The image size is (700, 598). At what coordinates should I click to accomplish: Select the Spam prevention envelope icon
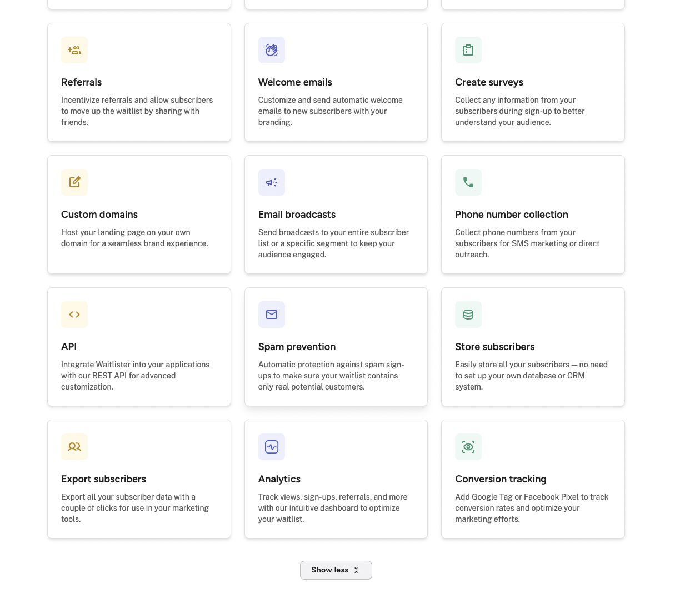point(271,315)
